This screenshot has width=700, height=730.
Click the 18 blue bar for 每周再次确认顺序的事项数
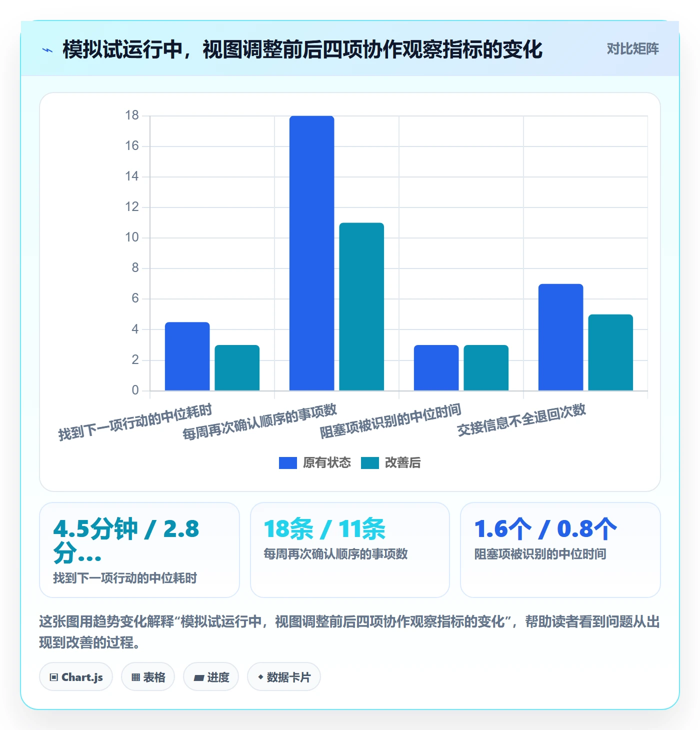[312, 253]
